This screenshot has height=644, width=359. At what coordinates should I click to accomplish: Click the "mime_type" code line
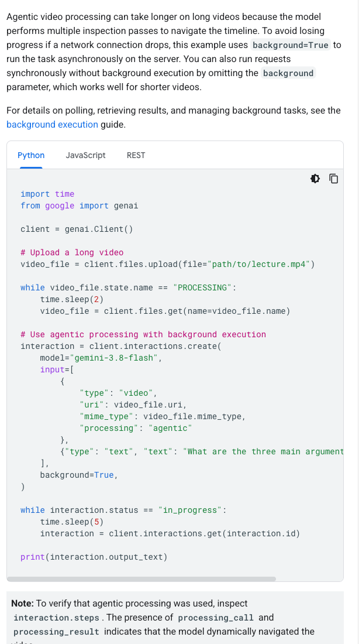[x=163, y=416]
